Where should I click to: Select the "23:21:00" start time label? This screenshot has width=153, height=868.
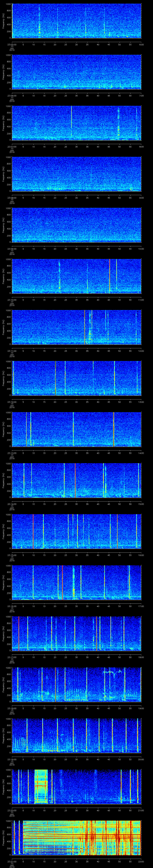point(12,861)
